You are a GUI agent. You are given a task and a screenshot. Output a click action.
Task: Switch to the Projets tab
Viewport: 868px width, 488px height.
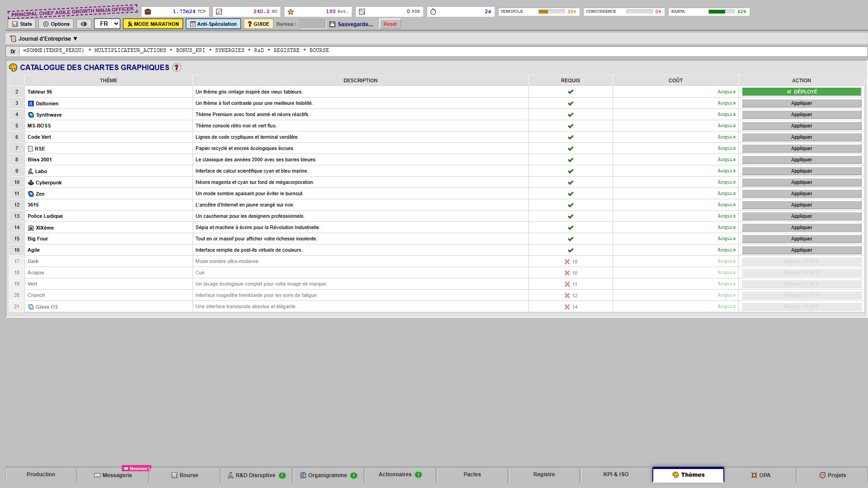click(832, 475)
